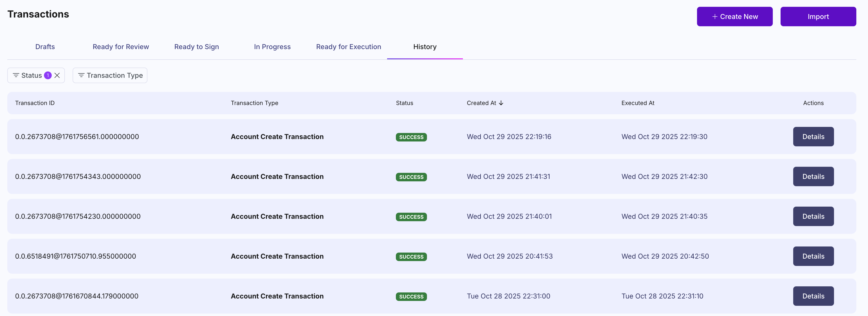This screenshot has height=316, width=868.
Task: Select transaction ID 0.0.2673708@1761754343.000000000
Action: click(78, 176)
